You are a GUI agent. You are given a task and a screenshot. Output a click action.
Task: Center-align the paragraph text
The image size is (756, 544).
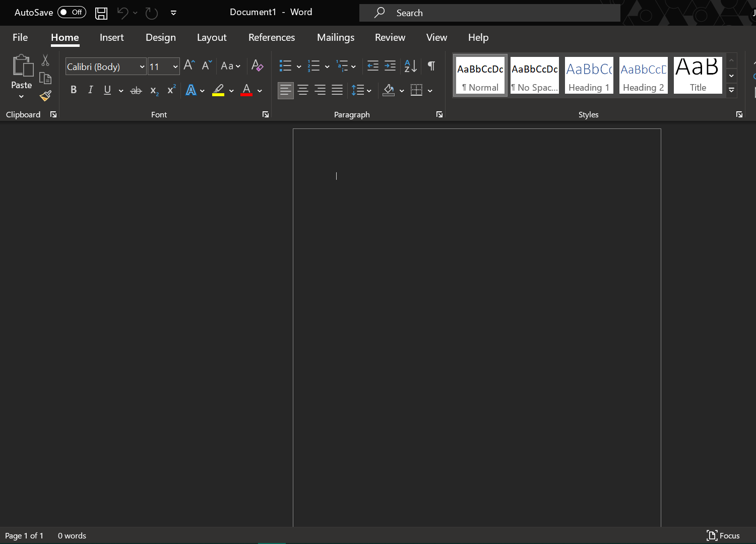point(303,90)
